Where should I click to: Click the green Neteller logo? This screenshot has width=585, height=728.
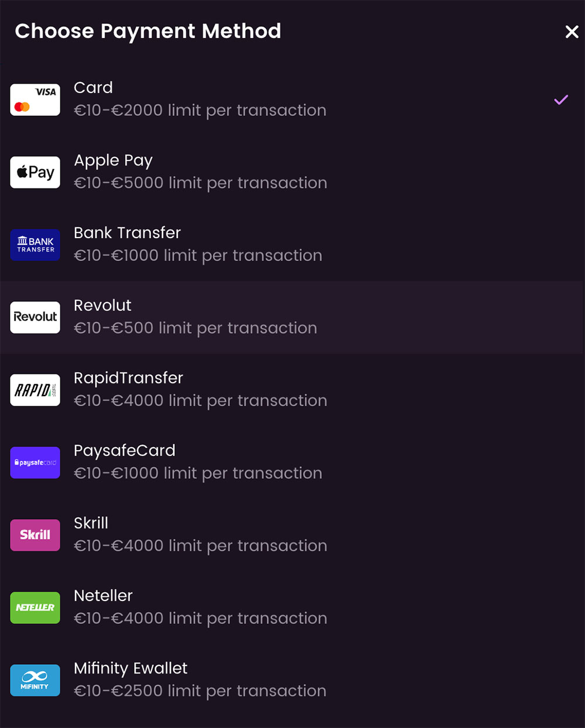(x=35, y=607)
